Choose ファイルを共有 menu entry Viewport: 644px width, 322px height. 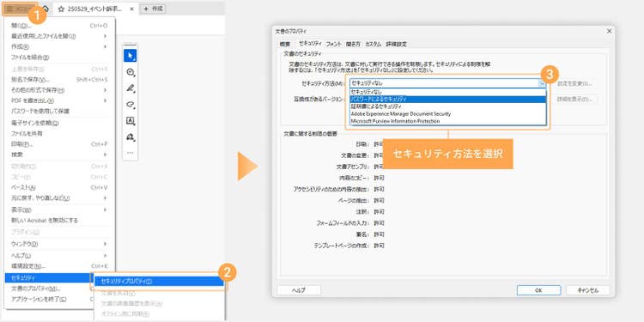coord(60,133)
